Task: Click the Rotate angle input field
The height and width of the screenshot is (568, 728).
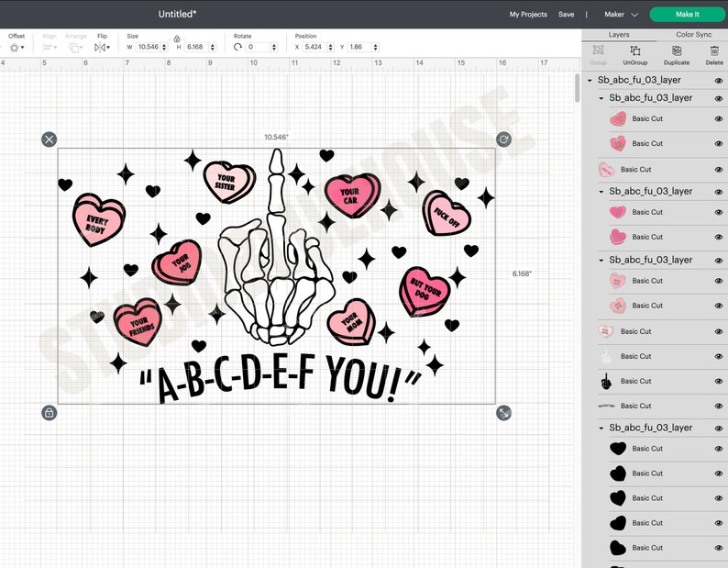Action: (x=260, y=47)
